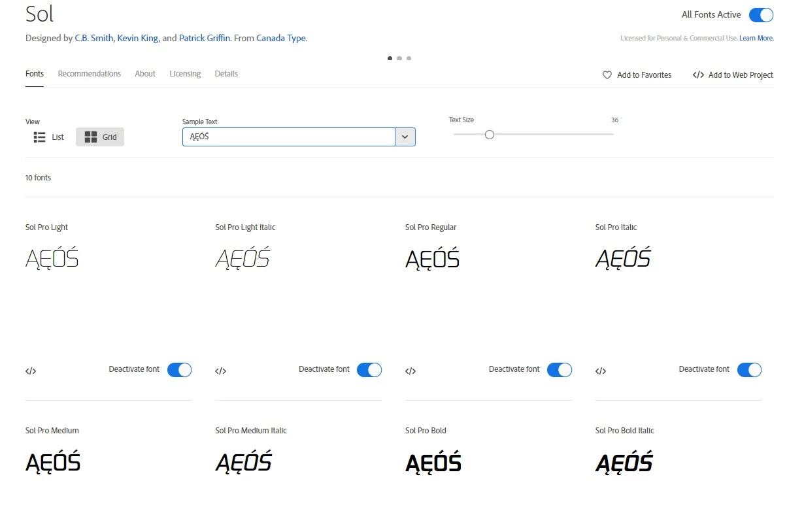
Task: Deactivate the Sol Pro Light font
Action: click(x=179, y=370)
